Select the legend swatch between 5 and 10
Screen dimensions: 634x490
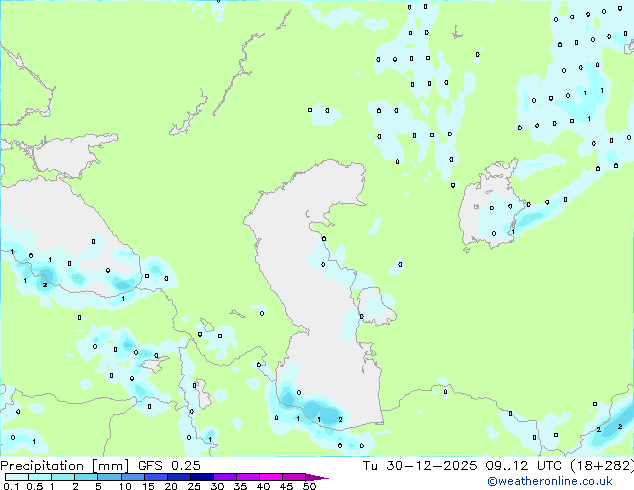(x=109, y=477)
